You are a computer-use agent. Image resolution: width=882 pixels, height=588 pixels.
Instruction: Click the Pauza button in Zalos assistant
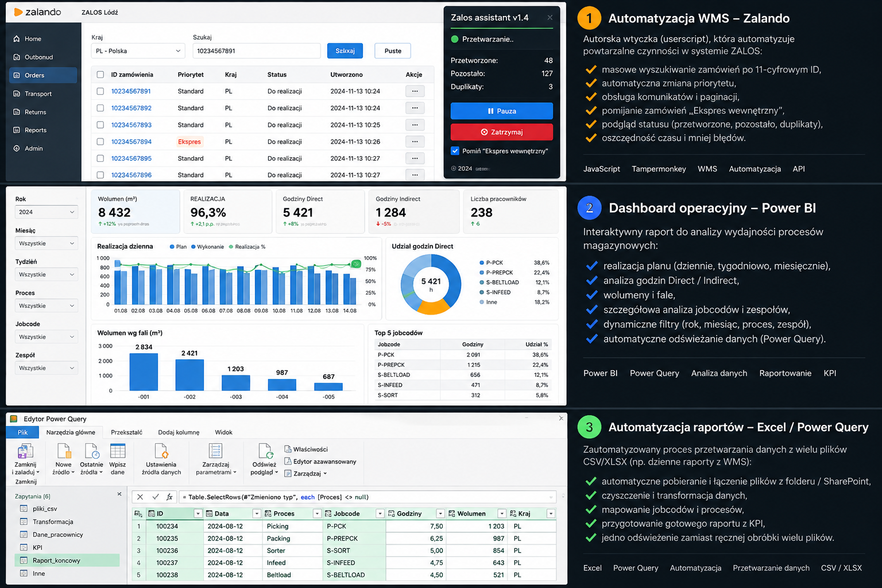502,111
